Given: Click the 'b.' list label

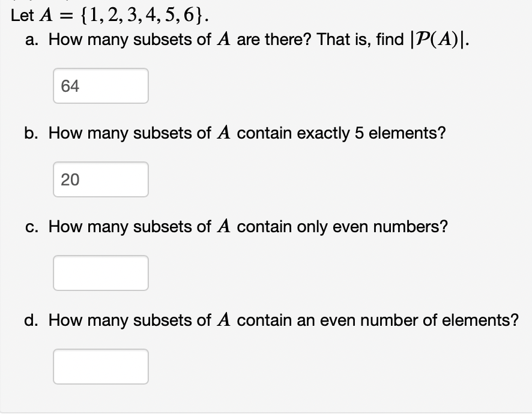Looking at the screenshot, I should (31, 133).
